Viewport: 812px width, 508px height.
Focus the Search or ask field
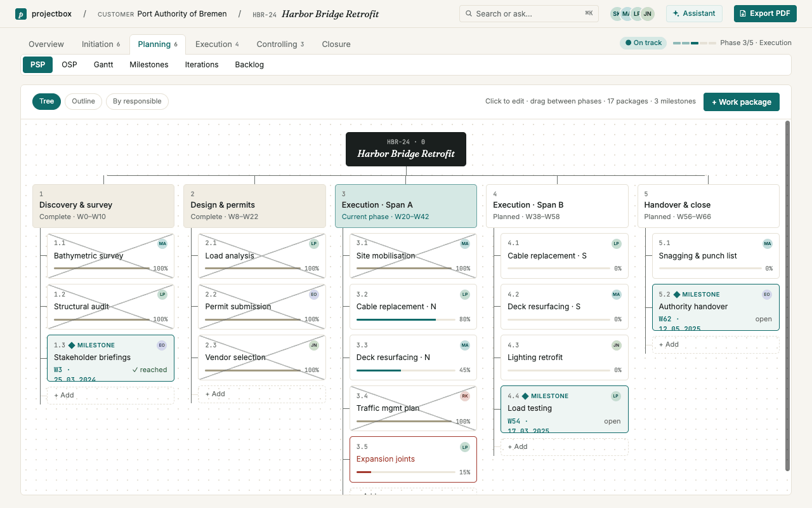tap(529, 13)
